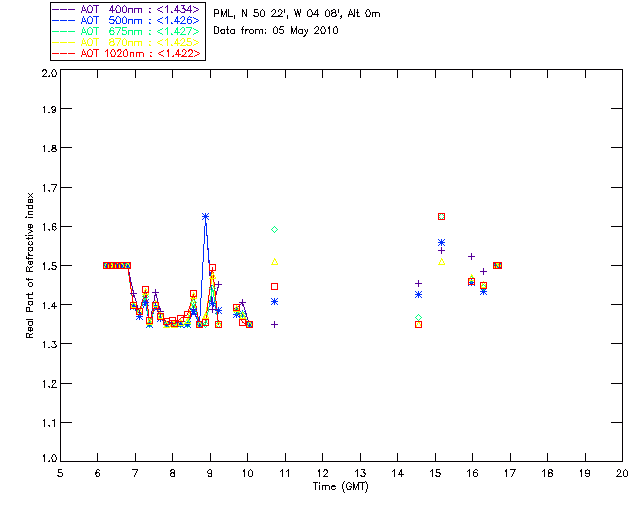
Task: Click the 1.4 y-axis tick label
Action: [x=49, y=305]
